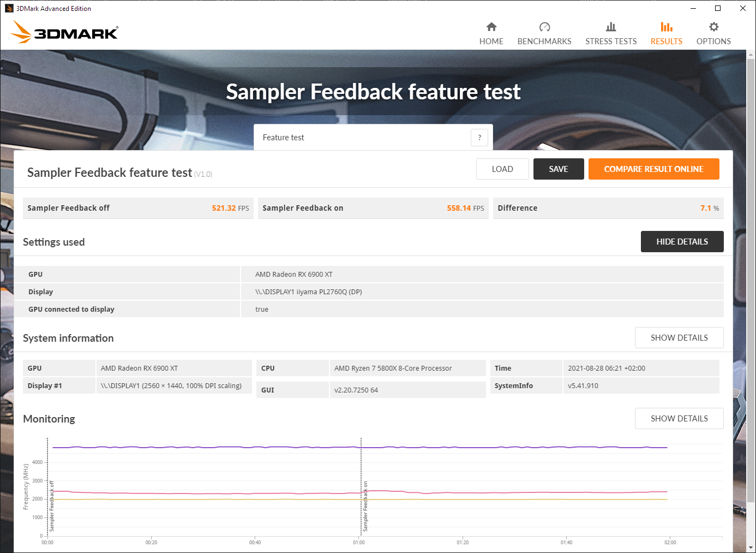Click the Time value 2021-08-28 06:21

tap(607, 368)
